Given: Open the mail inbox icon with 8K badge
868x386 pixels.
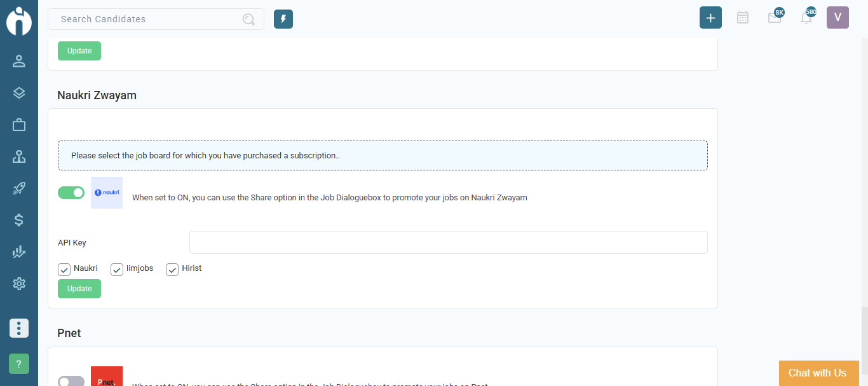Looking at the screenshot, I should (775, 17).
